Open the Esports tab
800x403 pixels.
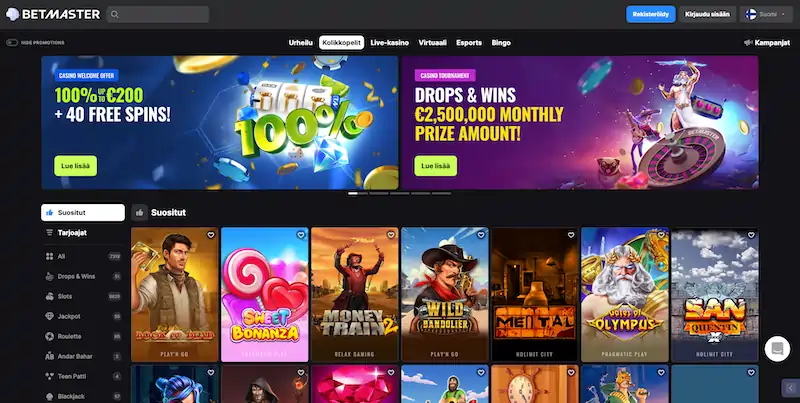click(469, 43)
